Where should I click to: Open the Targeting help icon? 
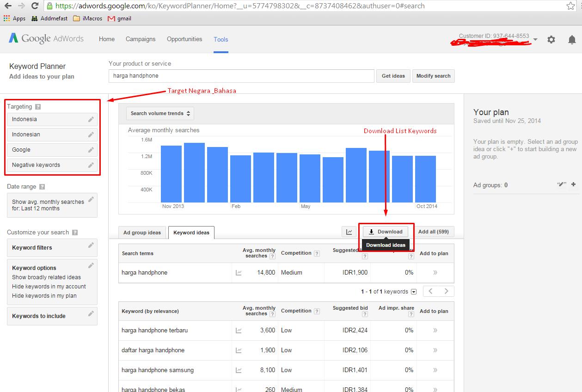(x=38, y=107)
